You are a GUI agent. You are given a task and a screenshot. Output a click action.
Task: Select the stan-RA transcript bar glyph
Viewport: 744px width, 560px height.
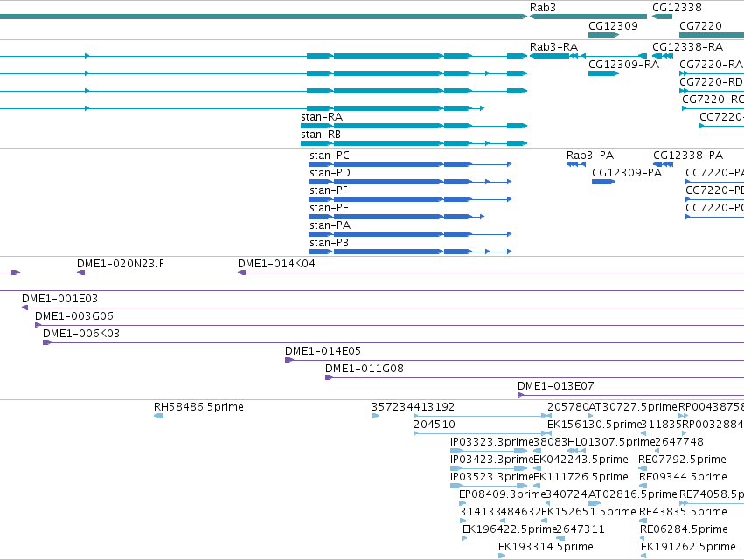tap(414, 126)
